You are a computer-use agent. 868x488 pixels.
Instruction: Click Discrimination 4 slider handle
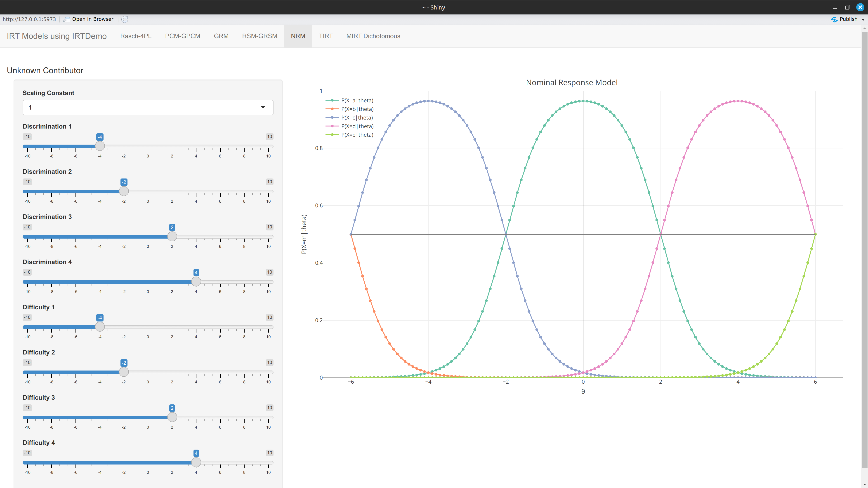[196, 281]
